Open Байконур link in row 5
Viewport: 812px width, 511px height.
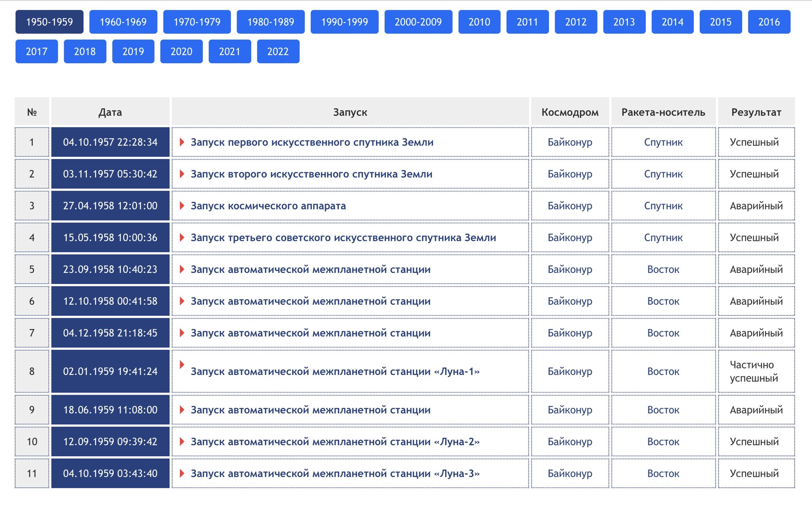tap(570, 269)
